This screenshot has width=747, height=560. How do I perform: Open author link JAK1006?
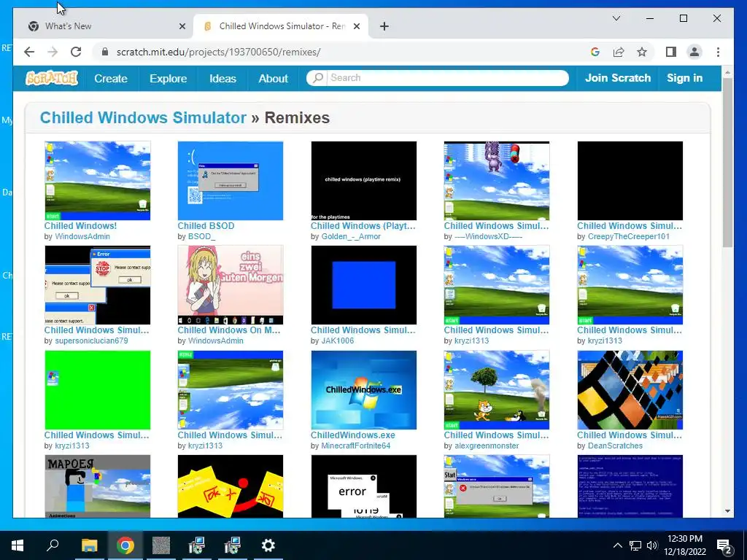[x=338, y=341]
